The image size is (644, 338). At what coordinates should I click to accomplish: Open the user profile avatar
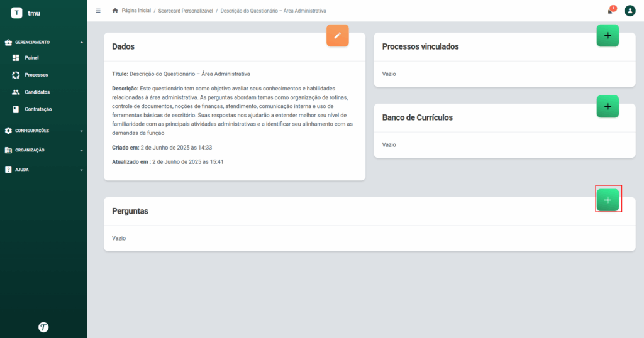coord(630,11)
